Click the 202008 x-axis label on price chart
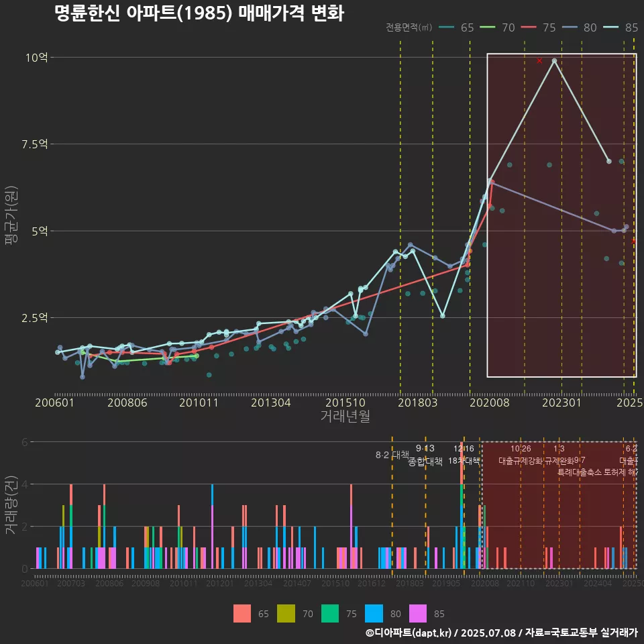Viewport: 644px width, 644px height. click(x=490, y=402)
